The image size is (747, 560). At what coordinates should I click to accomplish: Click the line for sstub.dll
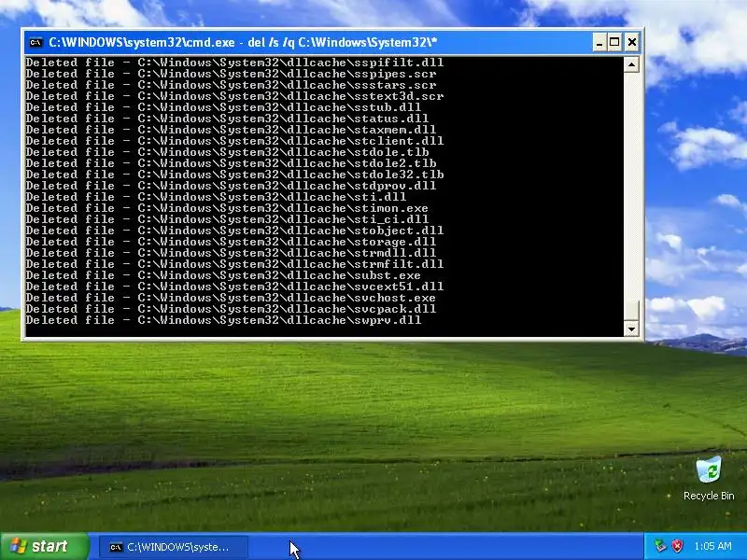(x=223, y=107)
